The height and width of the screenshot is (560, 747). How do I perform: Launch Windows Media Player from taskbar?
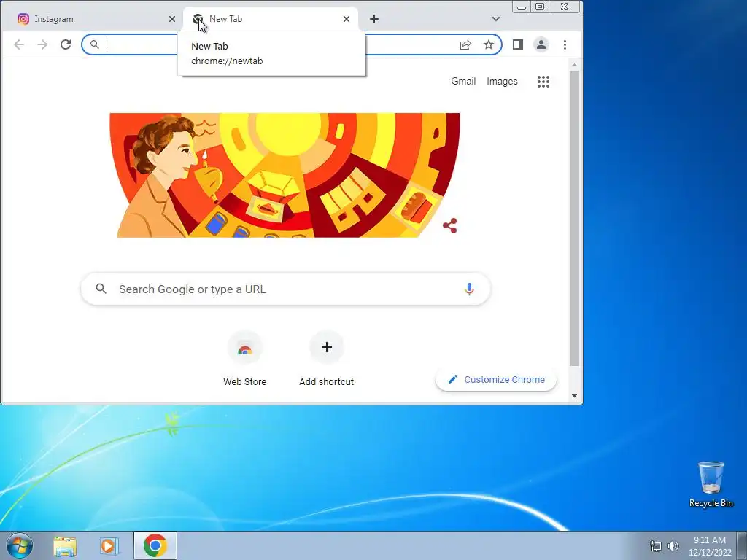(x=109, y=546)
